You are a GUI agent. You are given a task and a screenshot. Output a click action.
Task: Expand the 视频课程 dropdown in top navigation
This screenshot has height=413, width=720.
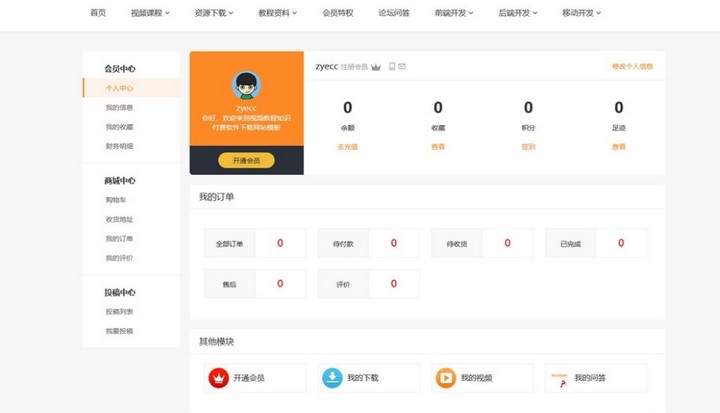coord(150,13)
